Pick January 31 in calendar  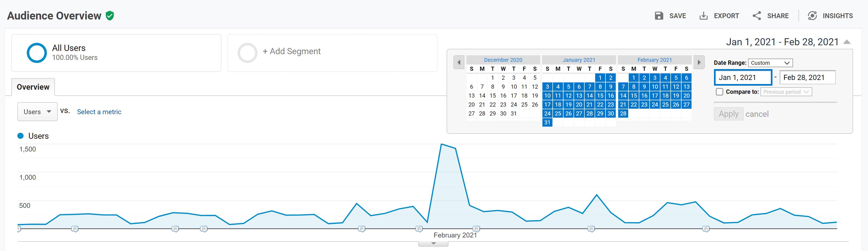coord(547,123)
